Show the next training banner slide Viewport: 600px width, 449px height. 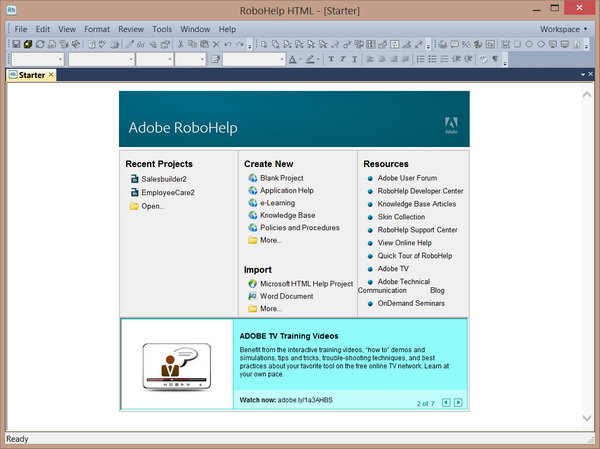(458, 402)
